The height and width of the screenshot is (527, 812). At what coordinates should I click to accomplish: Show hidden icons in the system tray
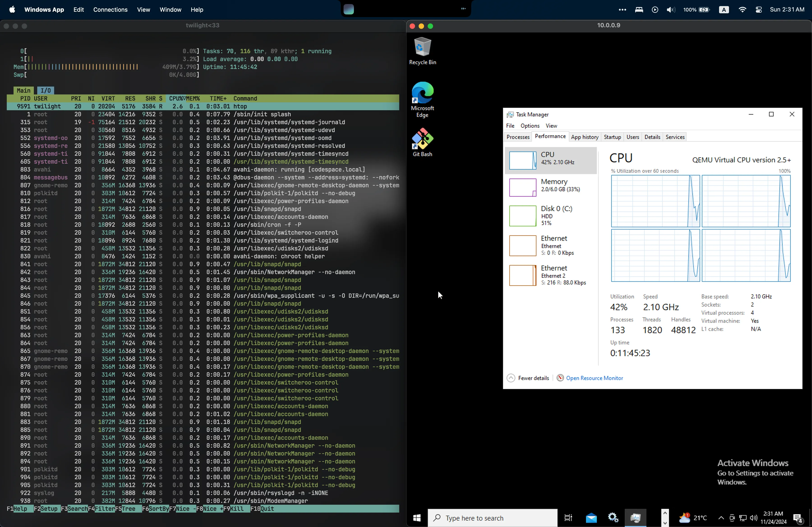click(x=721, y=518)
